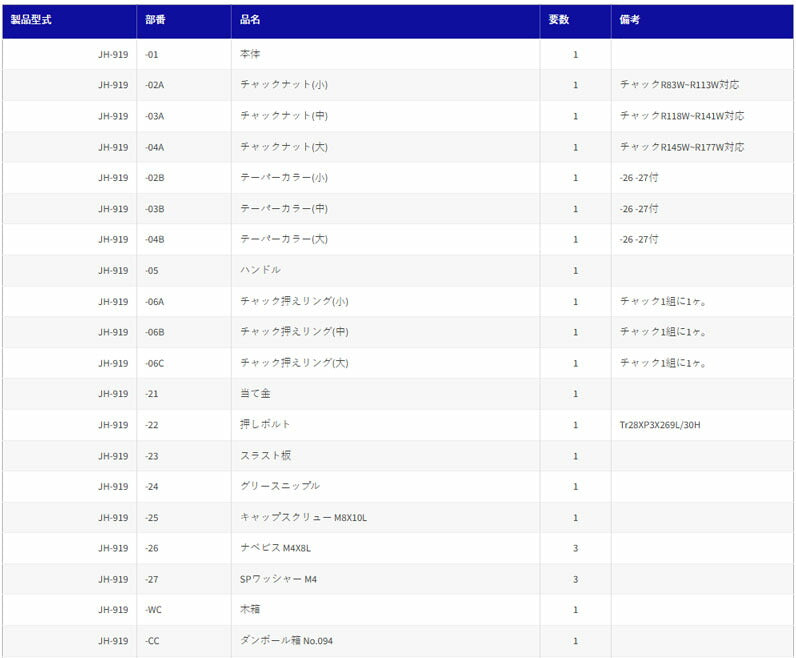Viewport: 796px width, 658px height.
Task: Click テーパーカラー(小) name cell
Action: [385, 178]
